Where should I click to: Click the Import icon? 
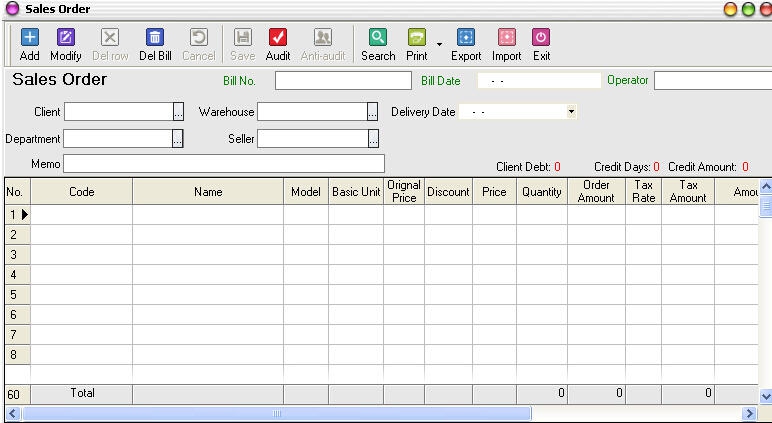point(506,38)
